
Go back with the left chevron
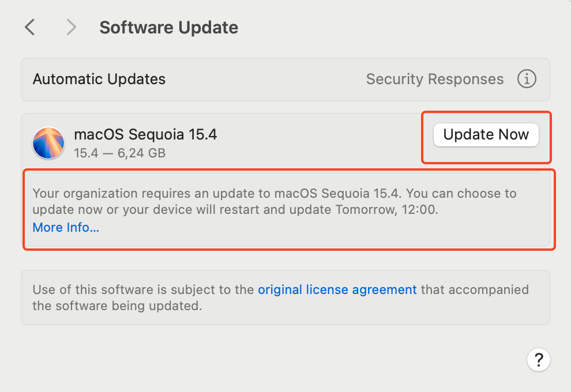(x=30, y=27)
